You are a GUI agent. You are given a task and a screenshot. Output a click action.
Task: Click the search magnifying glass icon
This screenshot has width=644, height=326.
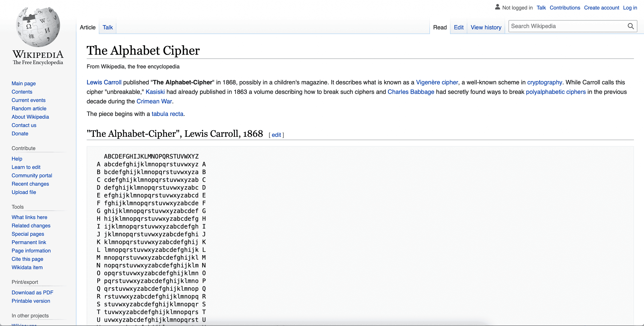coord(631,26)
